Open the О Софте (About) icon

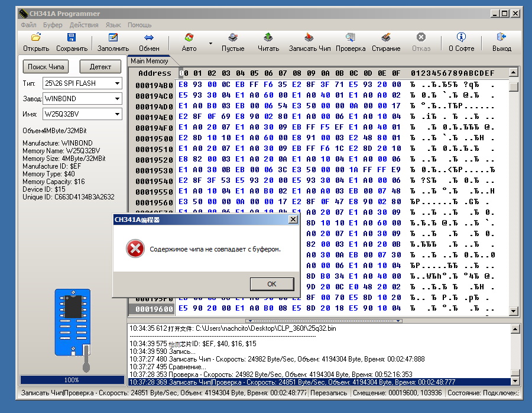[x=461, y=38]
